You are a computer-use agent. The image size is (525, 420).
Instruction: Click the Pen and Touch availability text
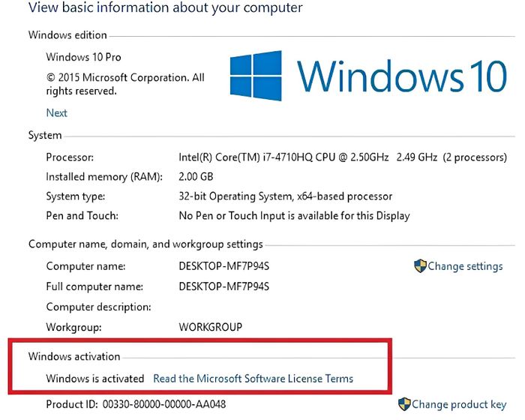(294, 216)
